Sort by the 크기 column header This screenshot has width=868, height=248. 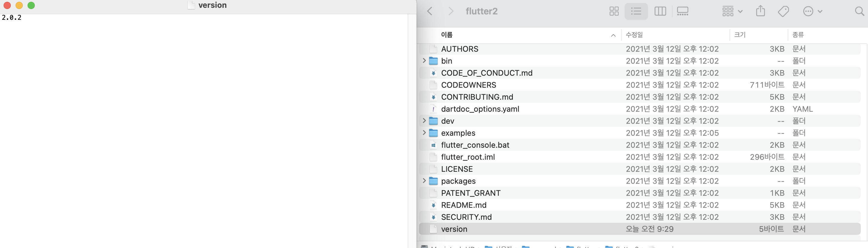click(740, 35)
